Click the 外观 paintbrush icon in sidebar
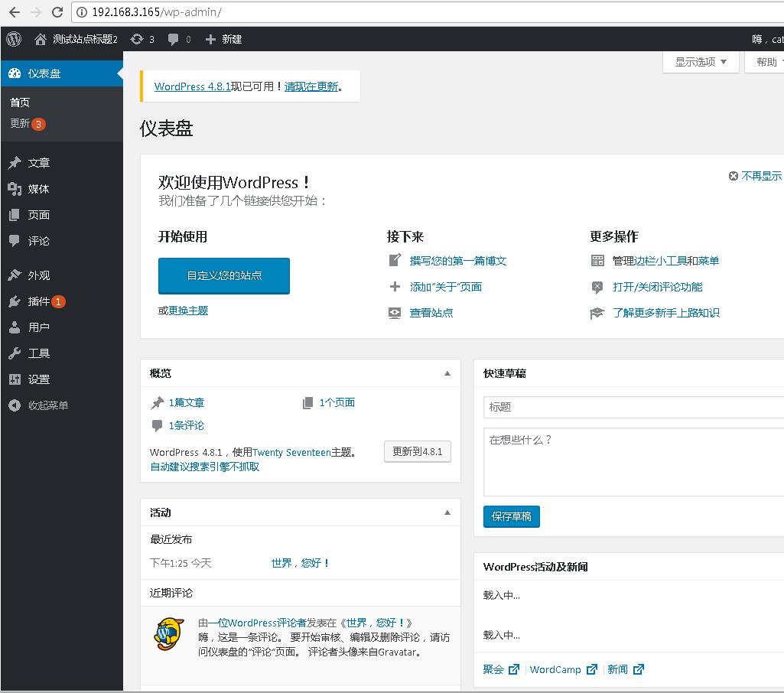 [15, 275]
